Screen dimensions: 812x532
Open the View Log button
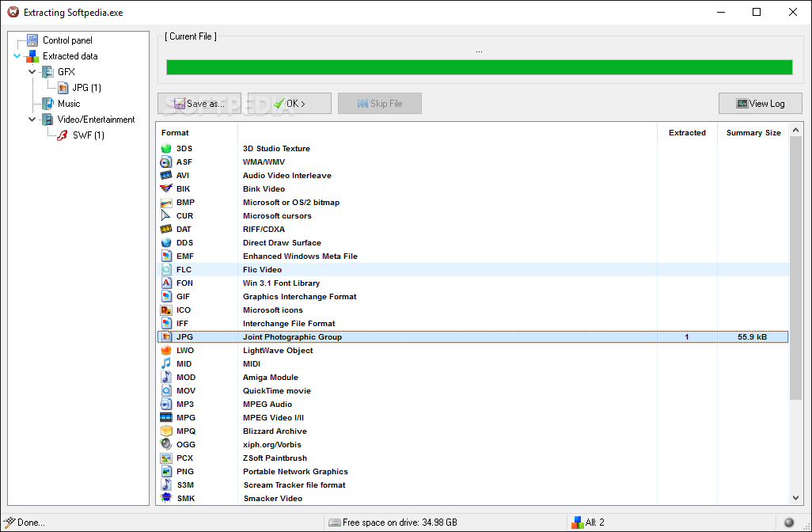(761, 103)
